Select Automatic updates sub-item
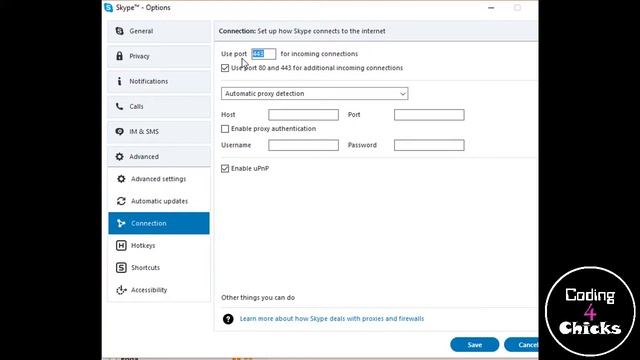The width and height of the screenshot is (640, 360). (x=159, y=201)
